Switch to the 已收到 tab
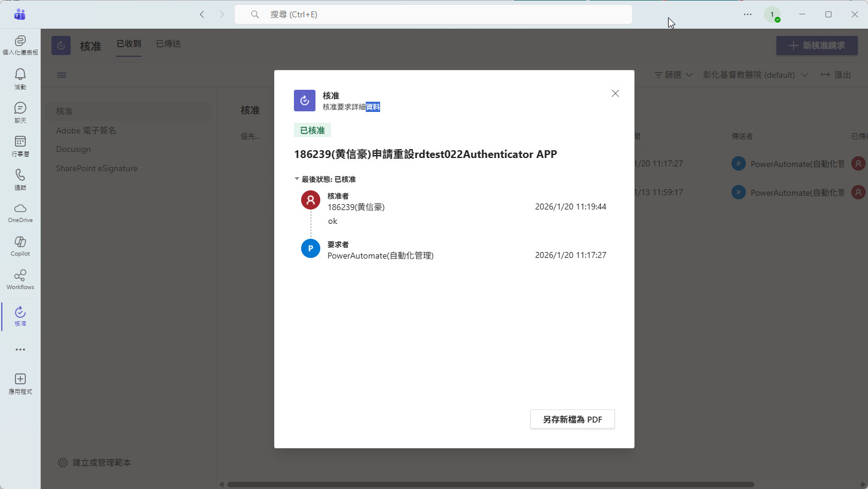 129,44
